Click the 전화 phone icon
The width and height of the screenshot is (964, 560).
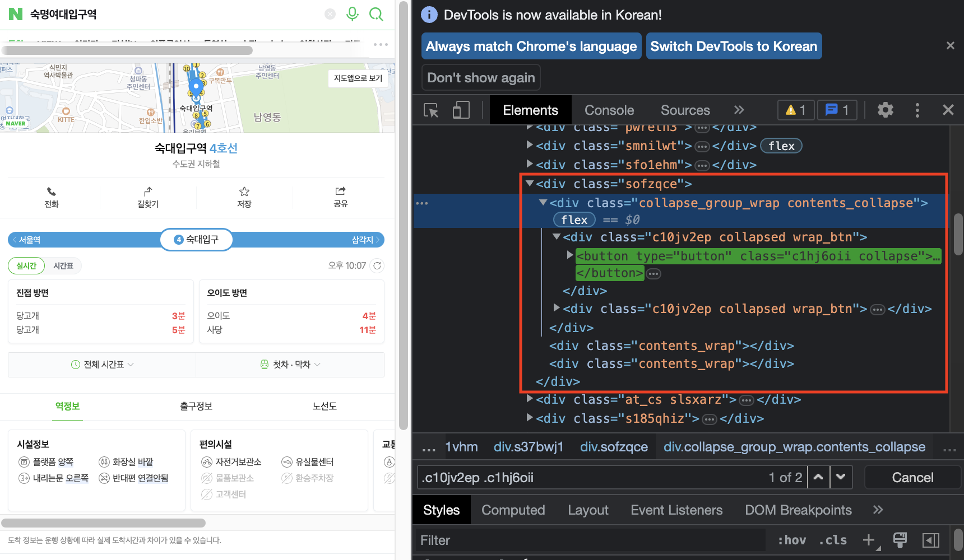(52, 192)
